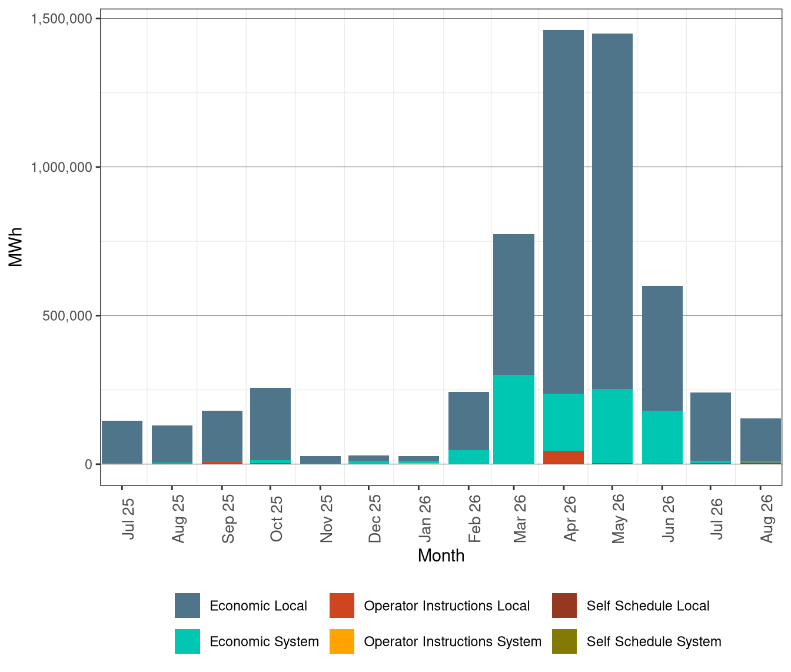The image size is (791, 672).
Task: Click the '1,500,000' y-axis value
Action: coord(62,18)
